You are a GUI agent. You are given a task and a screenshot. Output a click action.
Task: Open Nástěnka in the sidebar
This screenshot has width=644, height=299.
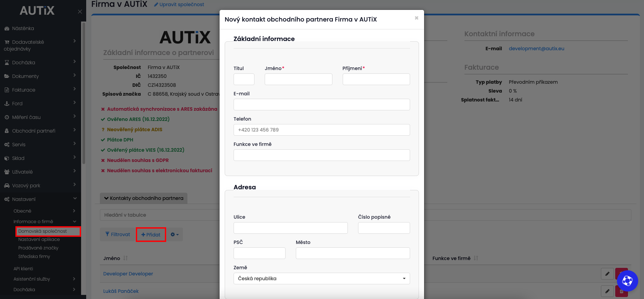point(23,28)
